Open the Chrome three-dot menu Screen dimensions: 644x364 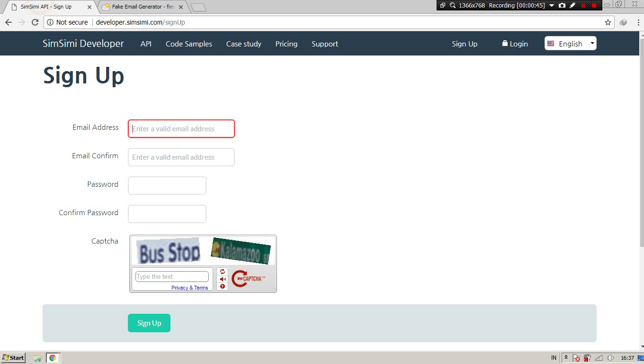638,22
